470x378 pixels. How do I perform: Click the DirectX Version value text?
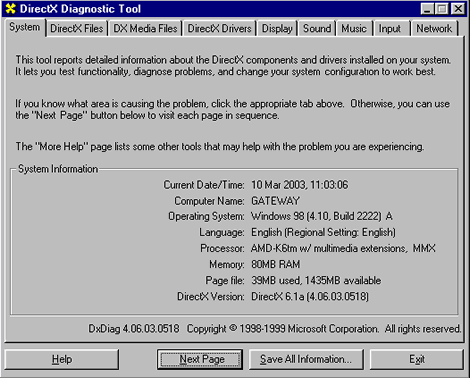[x=310, y=296]
